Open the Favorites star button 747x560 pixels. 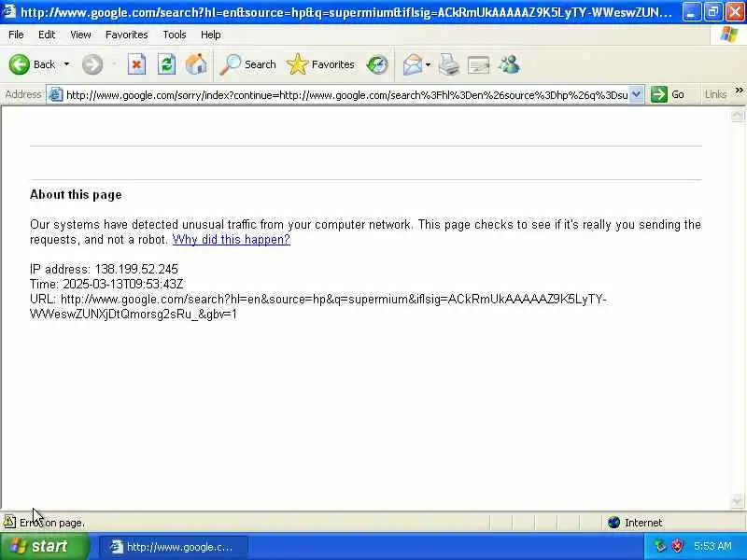pyautogui.click(x=320, y=64)
